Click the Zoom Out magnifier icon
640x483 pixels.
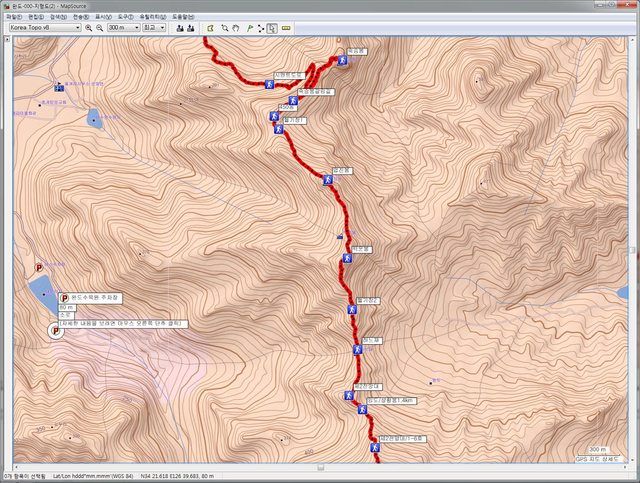pos(100,28)
